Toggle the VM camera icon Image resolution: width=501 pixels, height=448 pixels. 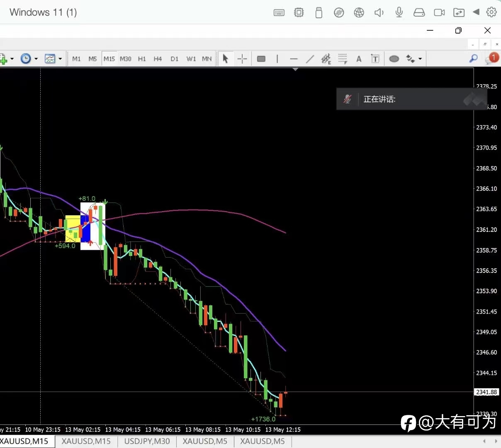coord(439,12)
